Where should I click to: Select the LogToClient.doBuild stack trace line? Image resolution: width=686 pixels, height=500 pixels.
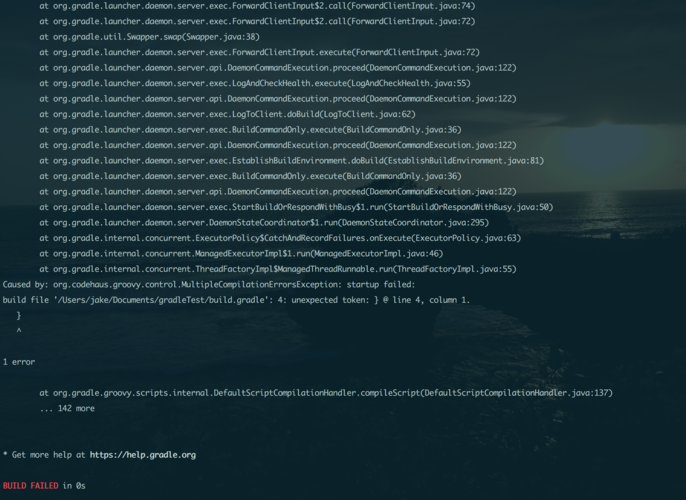(x=228, y=114)
